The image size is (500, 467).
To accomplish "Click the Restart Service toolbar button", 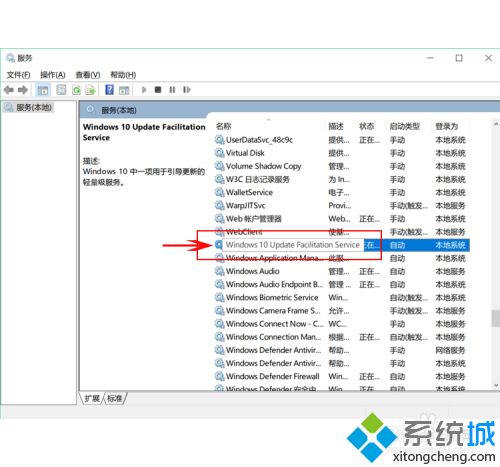I will [x=187, y=90].
